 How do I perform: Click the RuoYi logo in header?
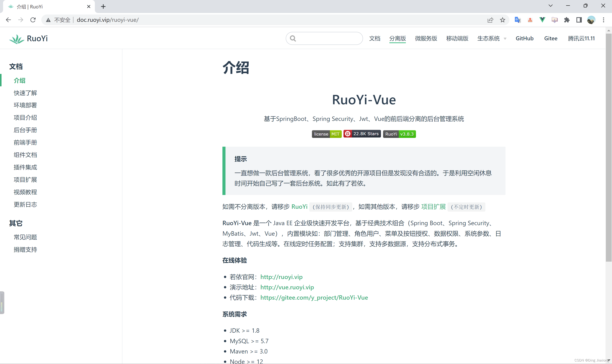point(28,39)
